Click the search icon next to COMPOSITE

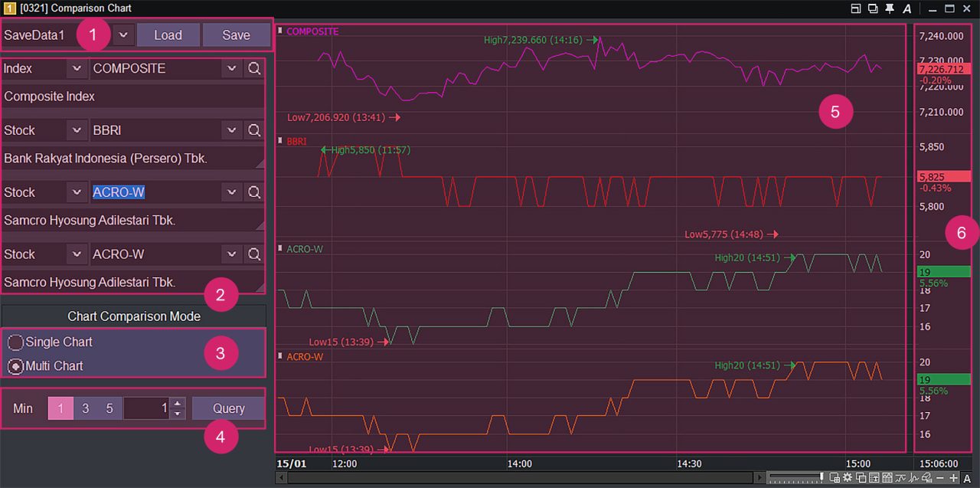coord(254,68)
